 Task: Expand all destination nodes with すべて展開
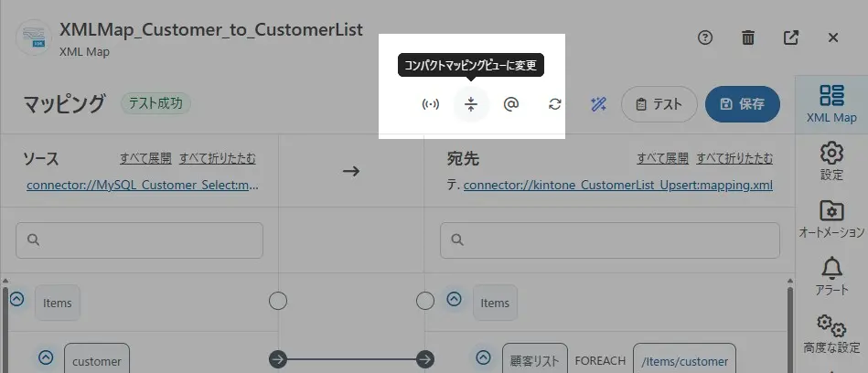(x=662, y=159)
